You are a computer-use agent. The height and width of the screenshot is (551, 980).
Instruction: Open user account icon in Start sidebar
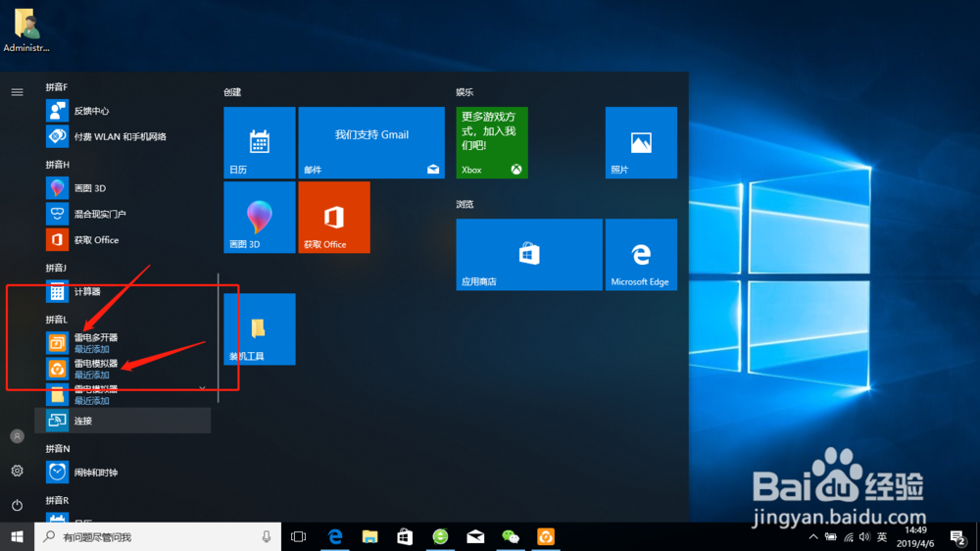pyautogui.click(x=17, y=436)
